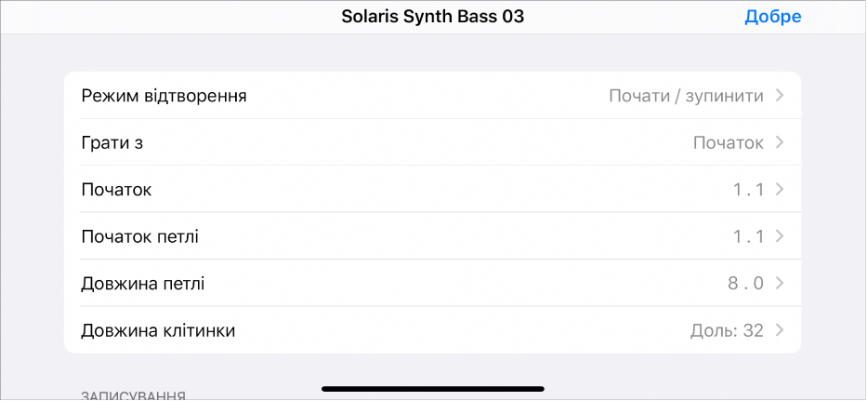Select the Довжина клітинки row label

pyautogui.click(x=159, y=330)
